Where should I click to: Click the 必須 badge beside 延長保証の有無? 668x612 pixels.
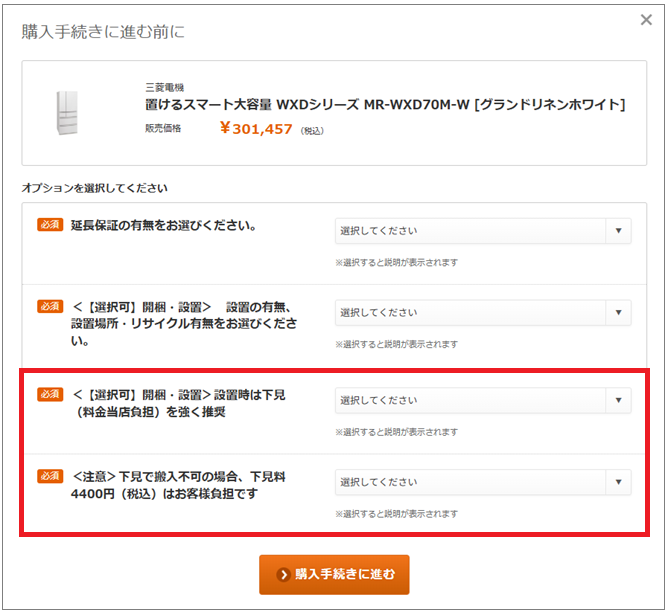pyautogui.click(x=50, y=225)
